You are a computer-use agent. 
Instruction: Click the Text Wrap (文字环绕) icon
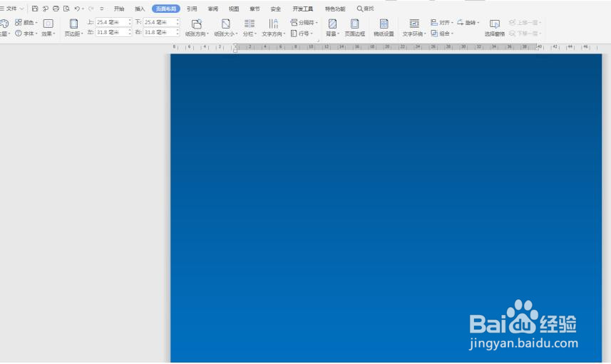(414, 24)
